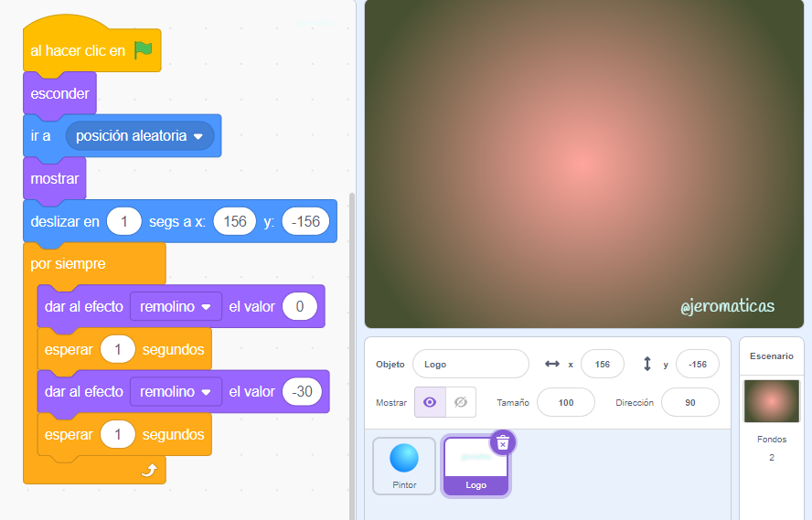Click the 'ir a' motion block label
812x520 pixels.
(x=40, y=136)
